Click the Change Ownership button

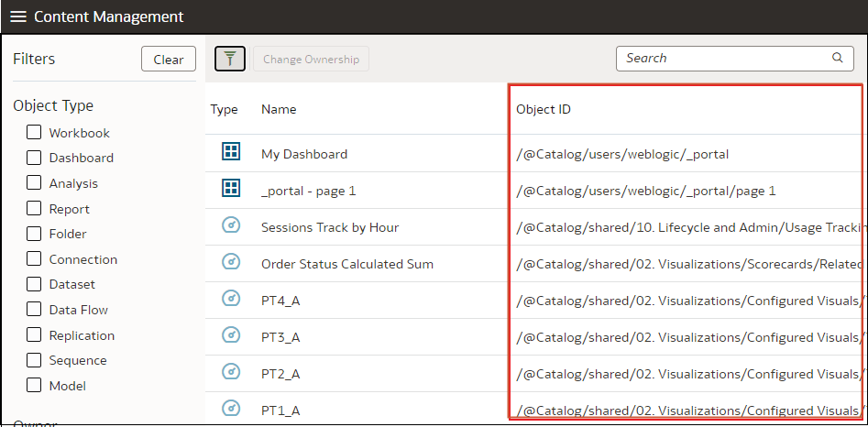point(311,60)
